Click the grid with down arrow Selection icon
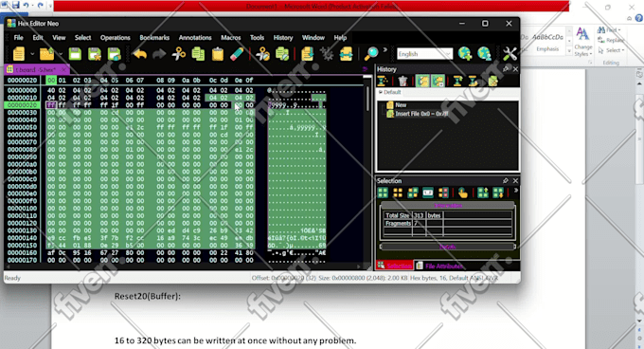The width and height of the screenshot is (644, 349). [498, 193]
